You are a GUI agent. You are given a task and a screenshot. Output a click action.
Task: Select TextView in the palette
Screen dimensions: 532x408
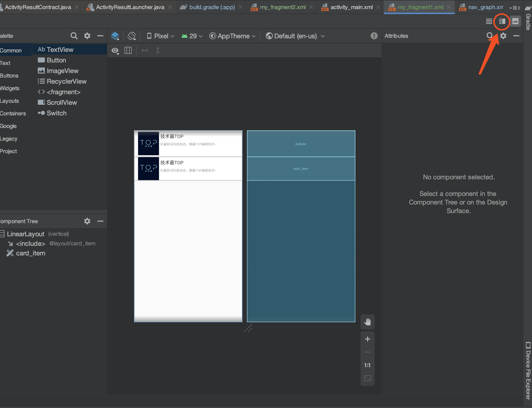tap(70, 50)
